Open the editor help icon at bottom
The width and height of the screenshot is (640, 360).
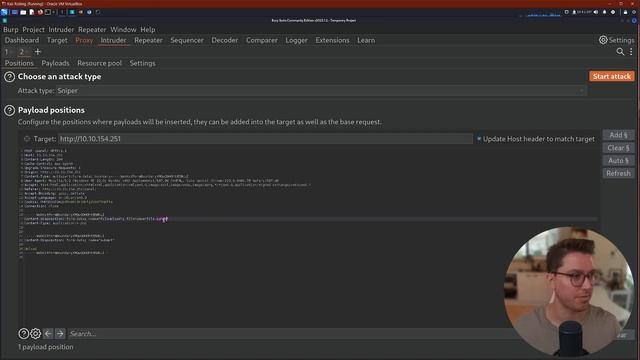tap(23, 333)
